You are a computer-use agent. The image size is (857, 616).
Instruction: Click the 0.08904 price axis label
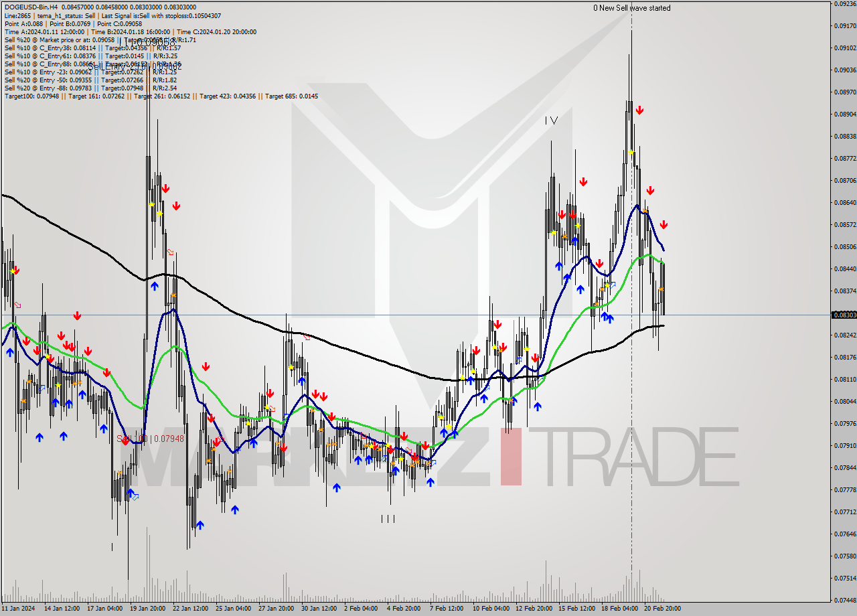tap(846, 114)
